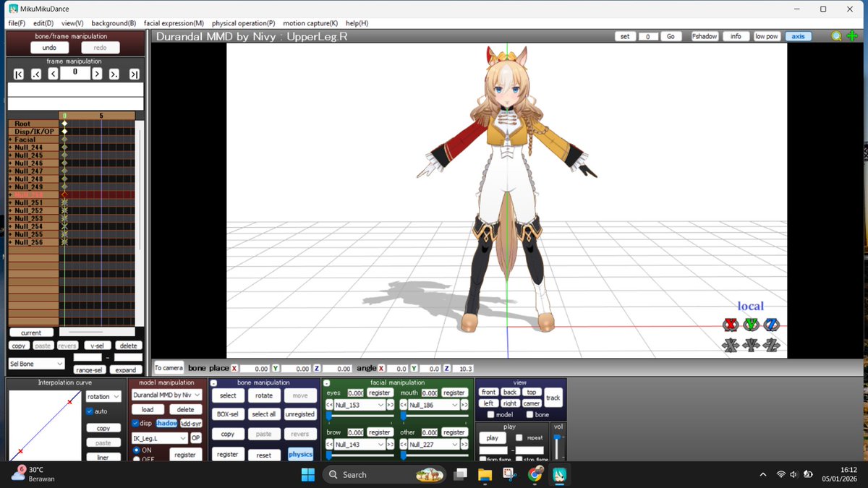
Task: Click the undo button
Action: tap(49, 48)
